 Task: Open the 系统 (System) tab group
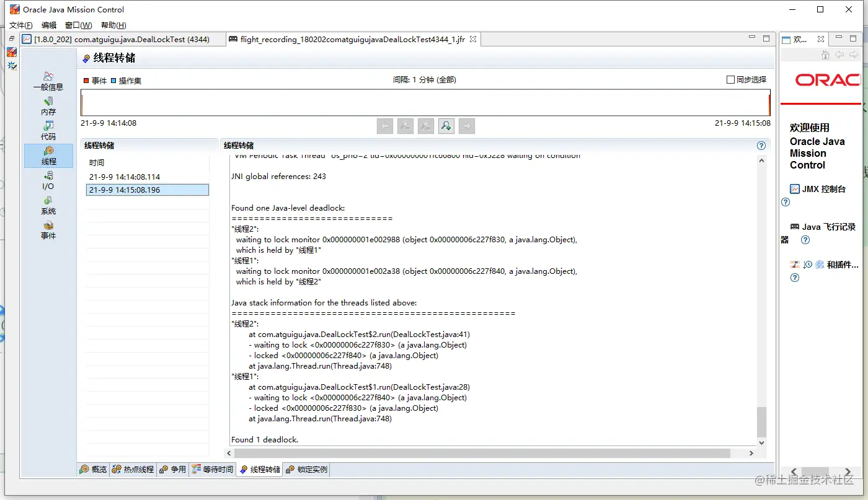click(x=48, y=205)
